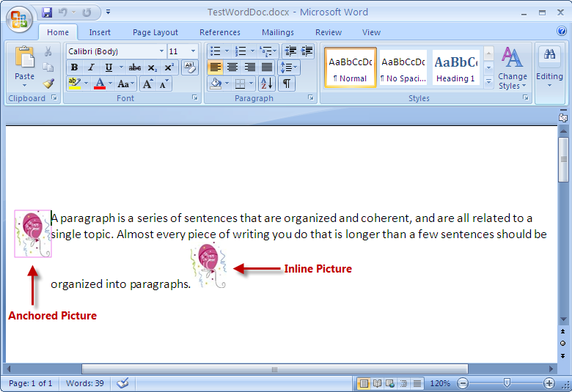
Task: Toggle Italic formatting
Action: point(91,67)
